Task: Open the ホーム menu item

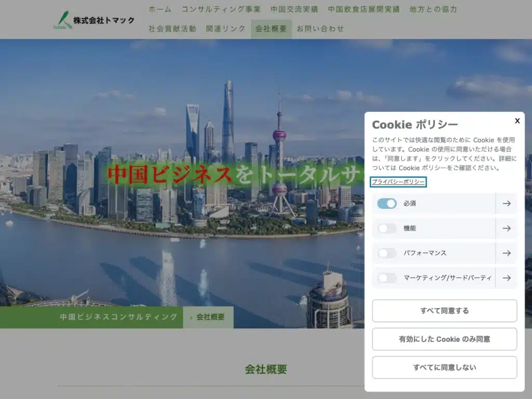Action: coord(160,9)
